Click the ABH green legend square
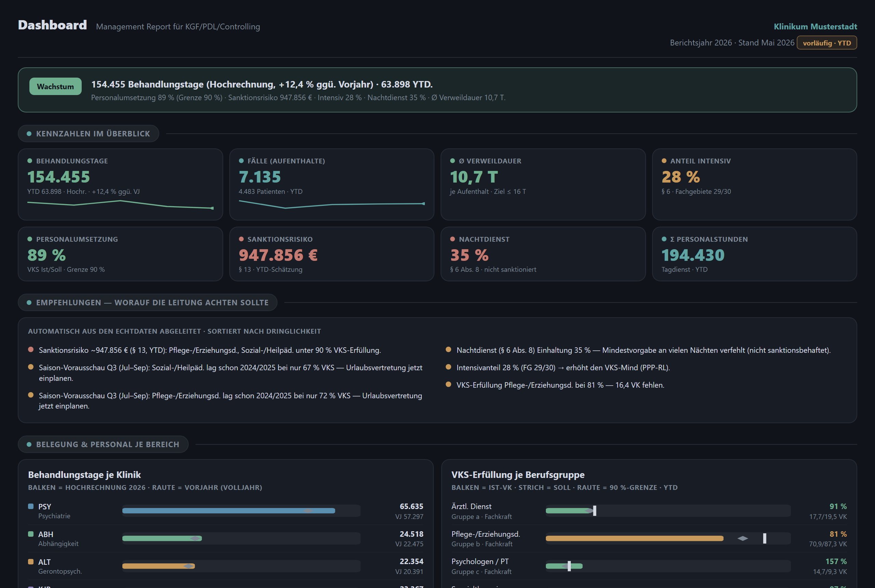 (31, 534)
